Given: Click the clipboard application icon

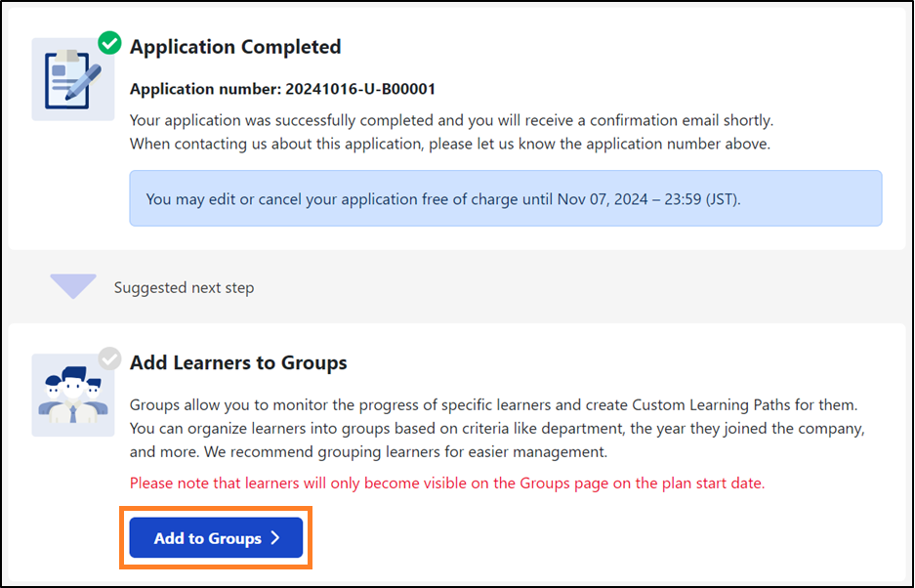Looking at the screenshot, I should pyautogui.click(x=72, y=78).
